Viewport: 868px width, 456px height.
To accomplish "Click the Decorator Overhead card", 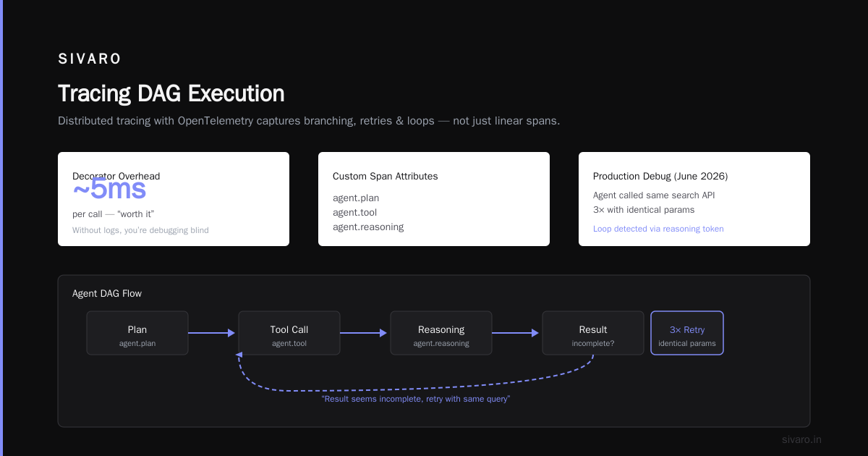I will pos(174,199).
